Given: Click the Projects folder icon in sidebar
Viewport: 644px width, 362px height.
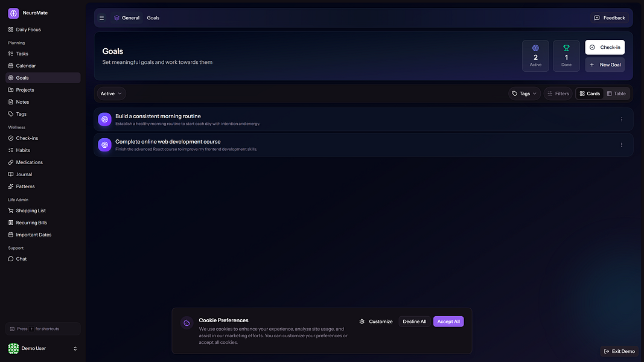Looking at the screenshot, I should click(11, 90).
